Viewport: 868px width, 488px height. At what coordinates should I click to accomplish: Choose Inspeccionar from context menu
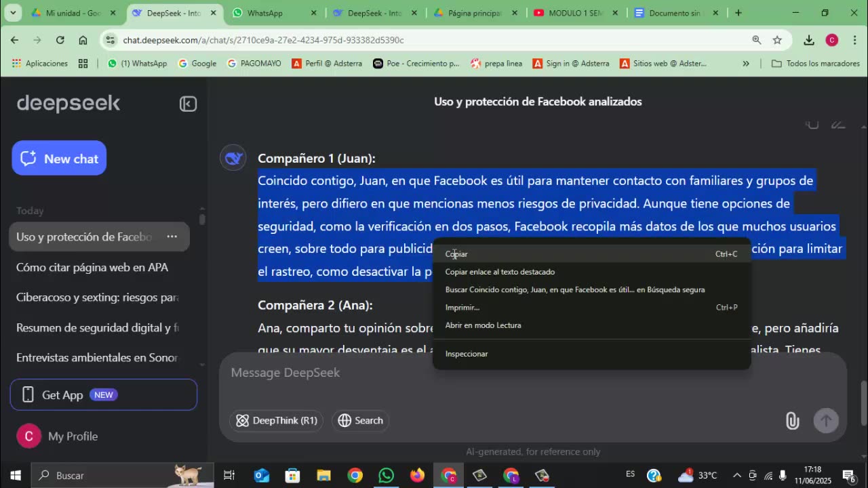click(x=591, y=354)
